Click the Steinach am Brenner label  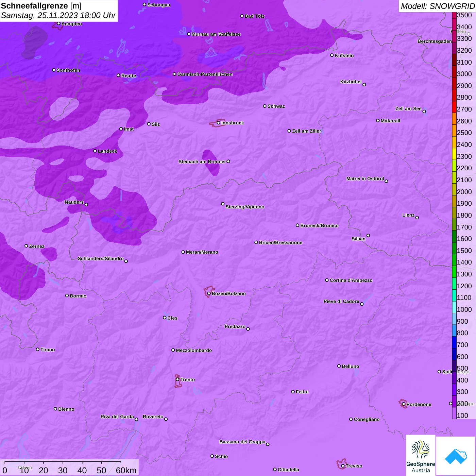pos(202,161)
